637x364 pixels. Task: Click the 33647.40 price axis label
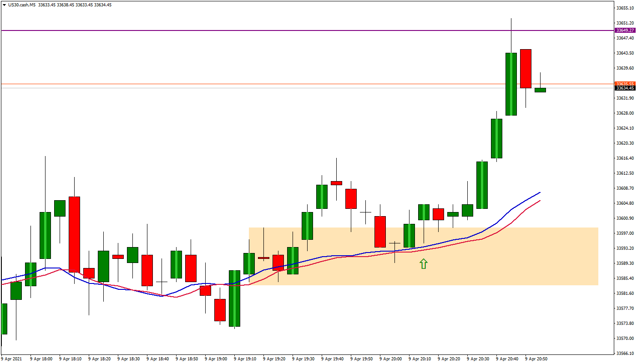625,38
